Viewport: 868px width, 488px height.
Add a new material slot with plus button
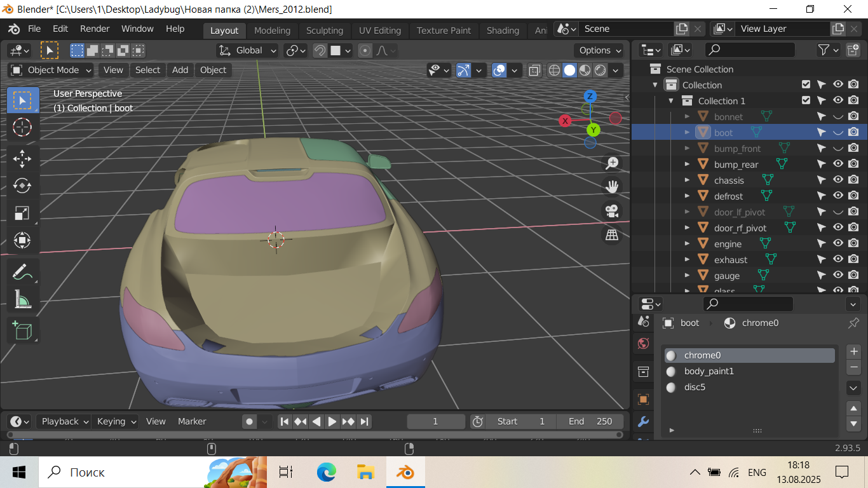[x=853, y=351]
